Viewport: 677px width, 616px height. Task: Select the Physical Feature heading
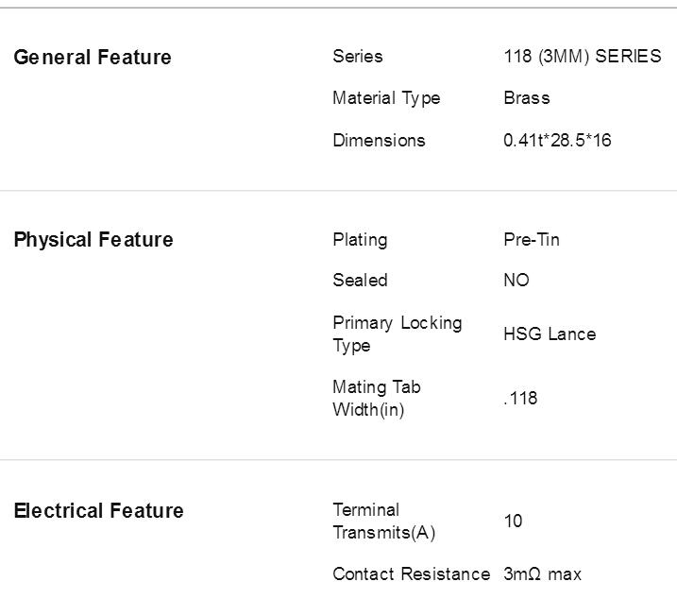tap(93, 240)
